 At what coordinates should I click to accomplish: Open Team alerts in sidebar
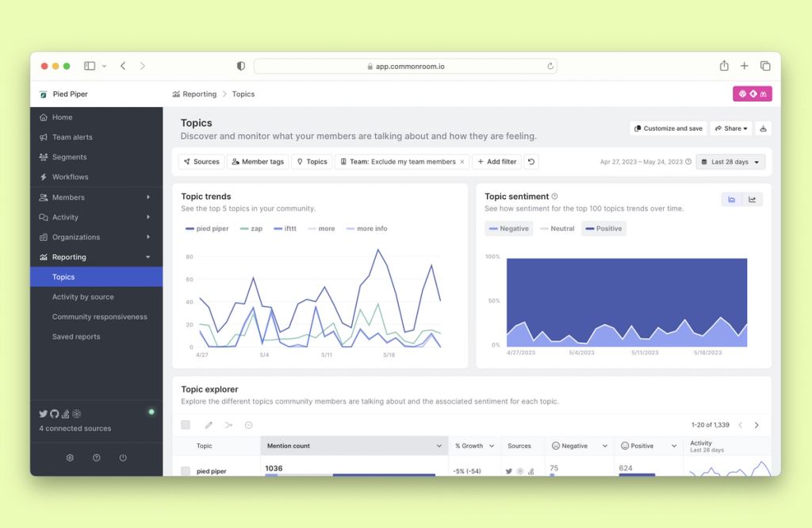click(x=96, y=137)
